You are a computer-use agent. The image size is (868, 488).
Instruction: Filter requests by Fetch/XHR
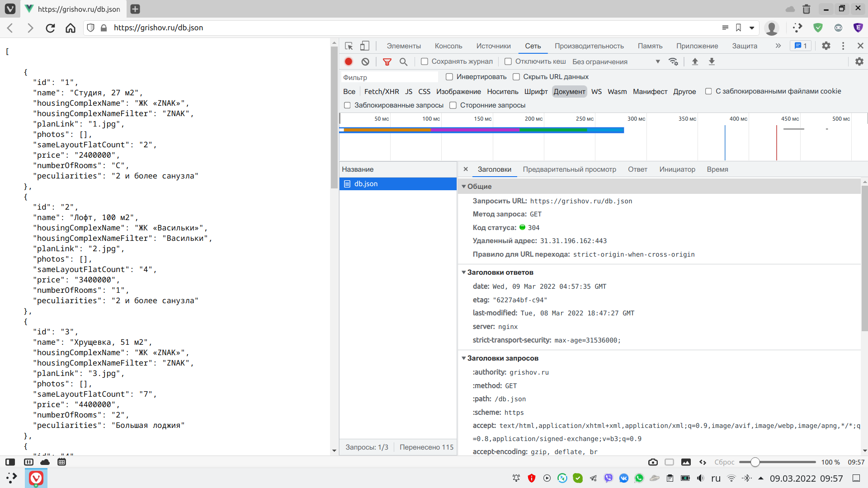382,92
